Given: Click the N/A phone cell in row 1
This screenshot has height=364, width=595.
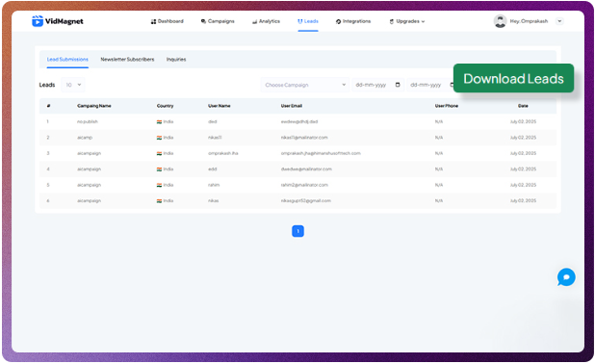Looking at the screenshot, I should (x=439, y=122).
